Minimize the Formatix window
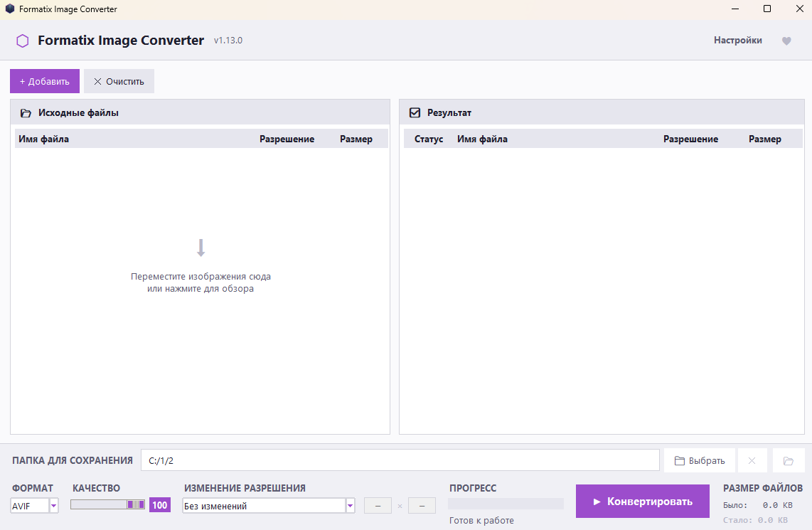 (735, 9)
